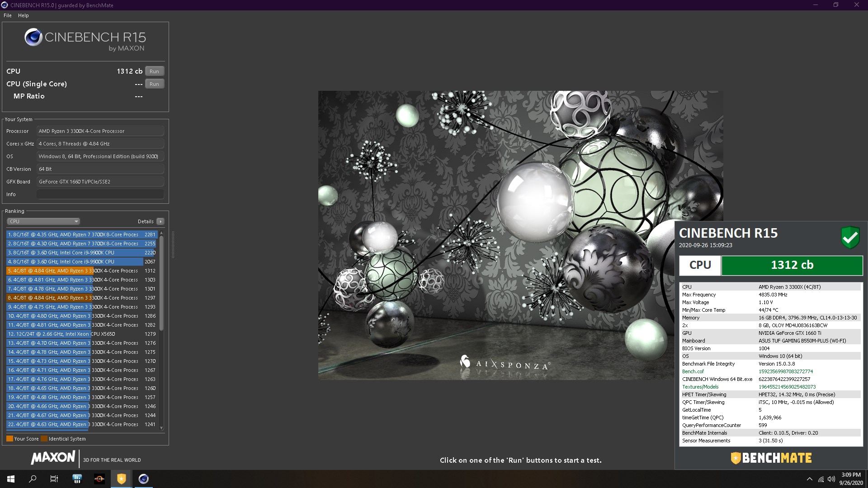Click the green 1312 cb result bar
868x488 pixels.
(792, 265)
